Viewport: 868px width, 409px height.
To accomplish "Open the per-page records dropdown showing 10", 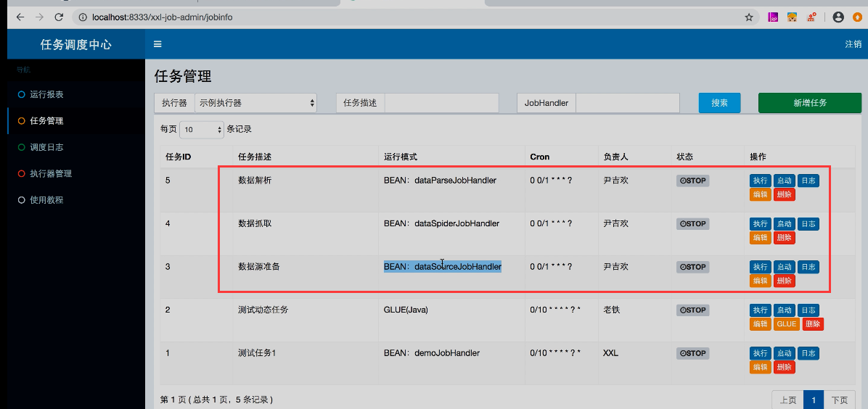I will point(202,130).
